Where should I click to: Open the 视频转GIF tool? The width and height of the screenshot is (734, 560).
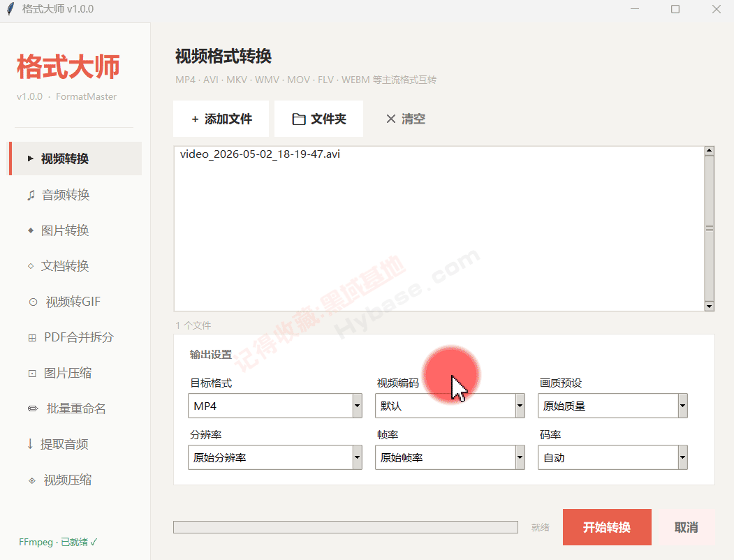75,302
